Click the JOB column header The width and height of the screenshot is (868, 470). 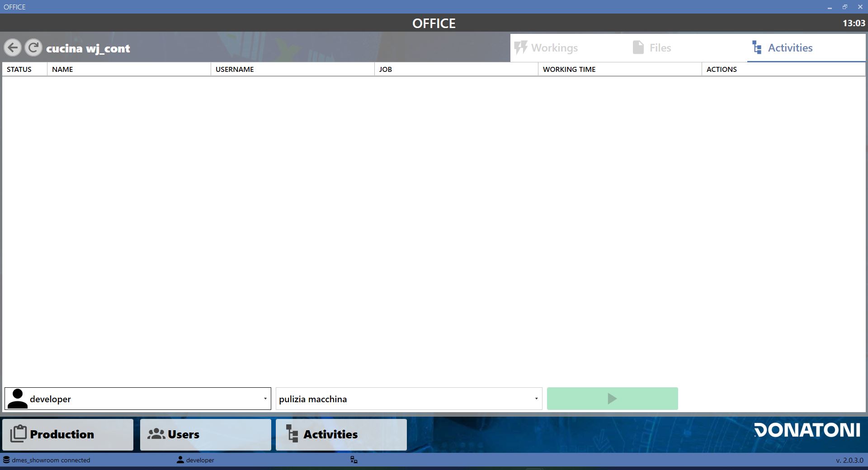click(457, 69)
